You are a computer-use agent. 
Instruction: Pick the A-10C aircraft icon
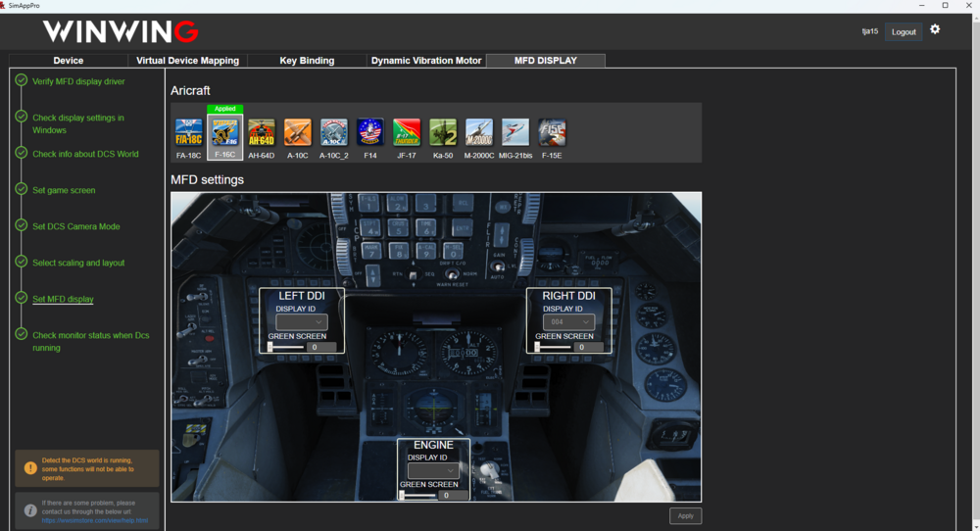coord(298,133)
